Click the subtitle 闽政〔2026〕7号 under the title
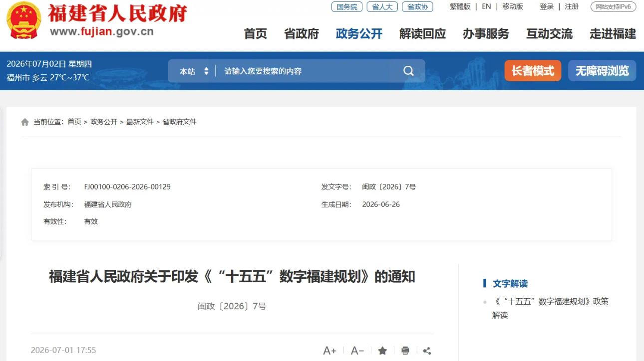The image size is (644, 361). [x=232, y=306]
